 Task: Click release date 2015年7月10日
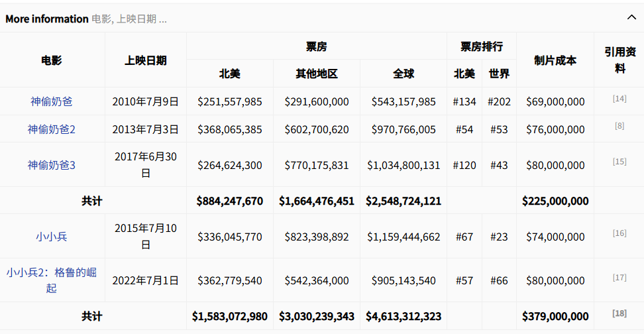coord(145,236)
